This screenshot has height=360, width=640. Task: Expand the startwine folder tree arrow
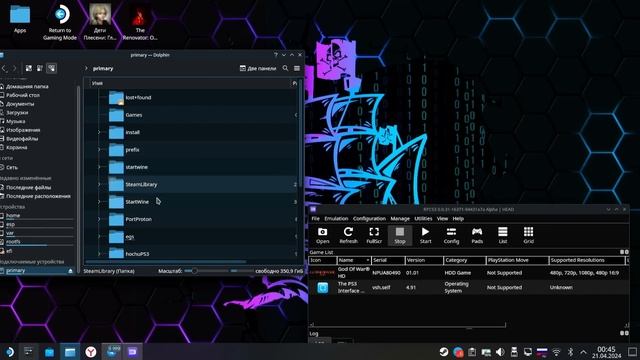[x=99, y=167]
